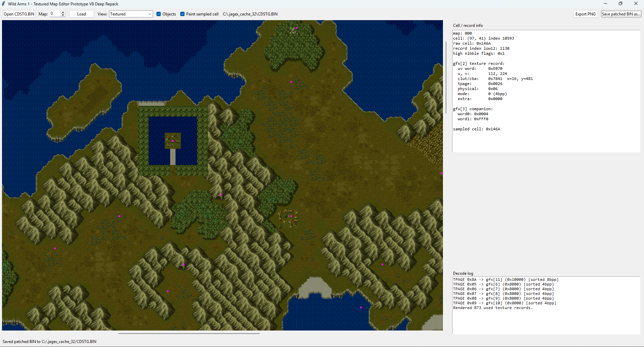Click the magenta marker in the southern lake

[x=361, y=308]
